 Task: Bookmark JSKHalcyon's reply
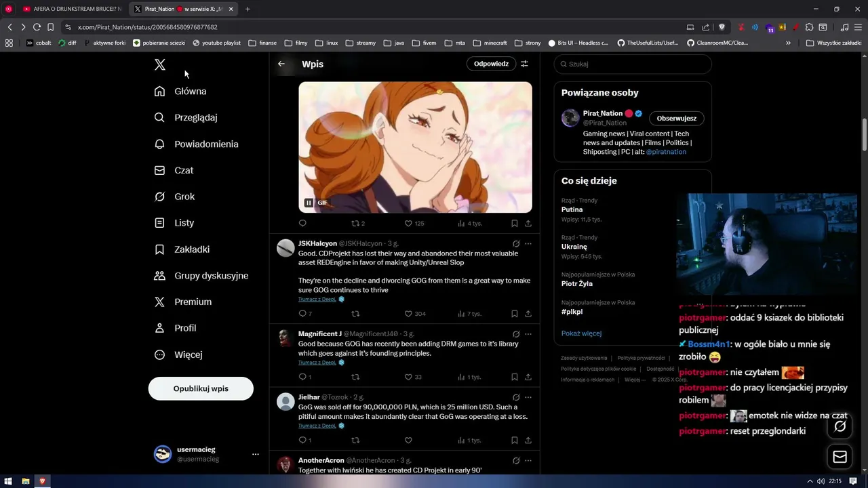click(514, 314)
